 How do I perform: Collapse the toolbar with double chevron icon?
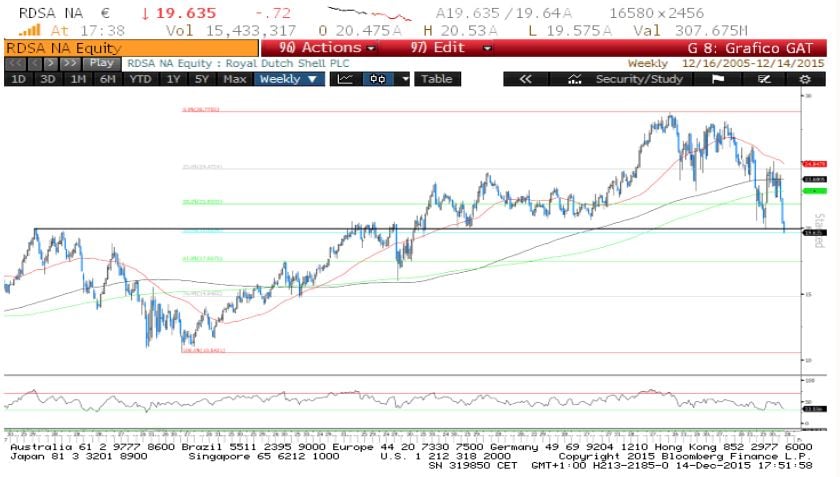click(x=526, y=79)
